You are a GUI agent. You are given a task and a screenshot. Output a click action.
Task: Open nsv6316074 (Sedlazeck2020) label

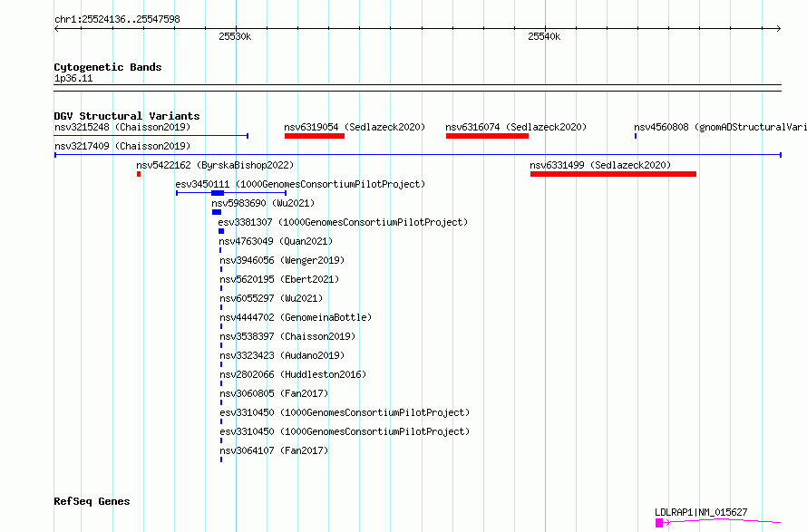pos(516,127)
